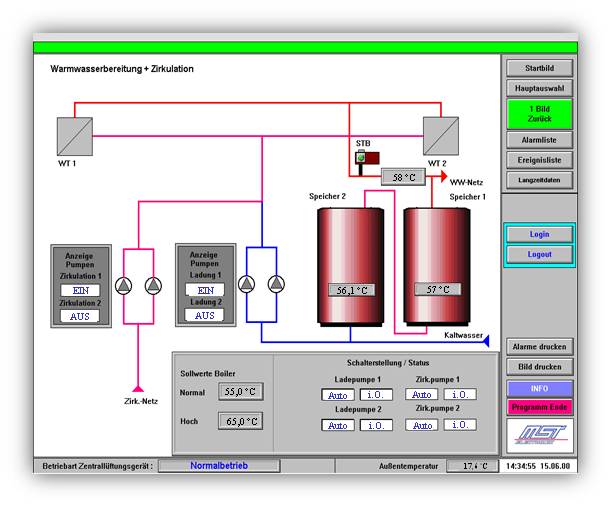The width and height of the screenshot is (611, 507).
Task: Open the Alarmliste view
Action: point(539,141)
